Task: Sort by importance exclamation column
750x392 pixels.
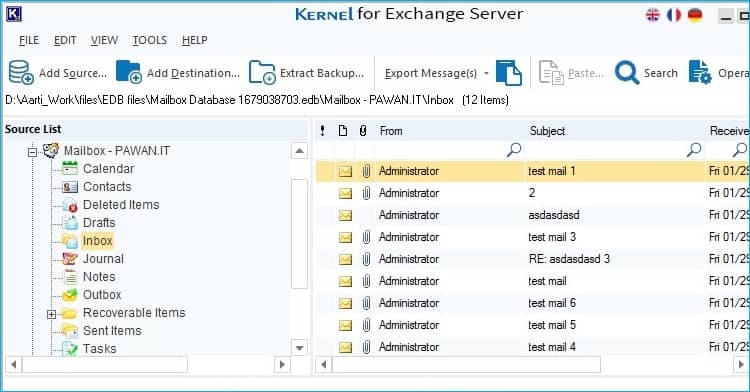Action: pos(323,131)
